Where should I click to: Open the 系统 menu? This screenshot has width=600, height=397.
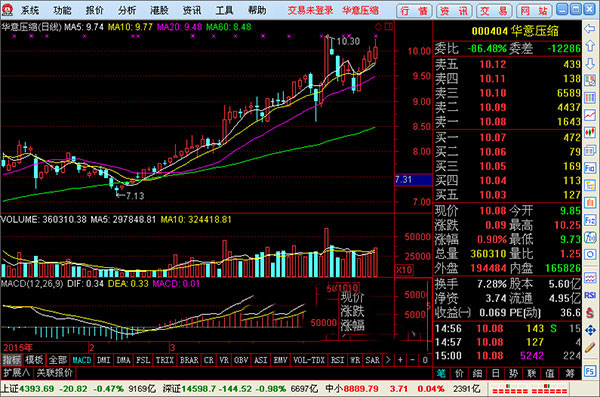pyautogui.click(x=29, y=10)
